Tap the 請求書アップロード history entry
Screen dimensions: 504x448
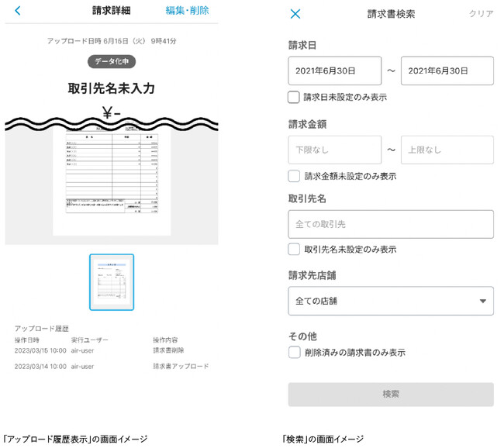(x=181, y=366)
